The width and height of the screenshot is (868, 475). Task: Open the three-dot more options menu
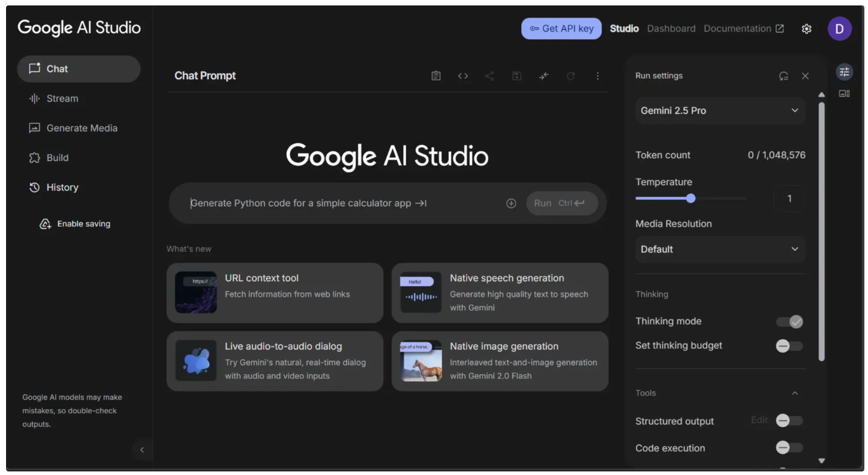pyautogui.click(x=597, y=76)
